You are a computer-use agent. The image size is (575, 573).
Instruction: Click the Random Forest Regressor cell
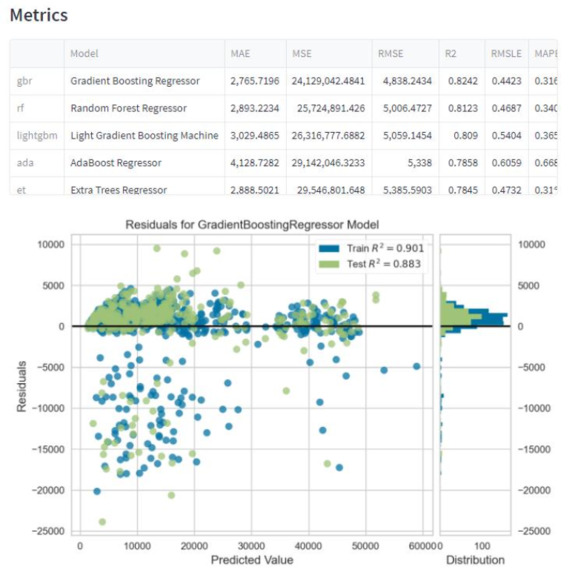click(144, 108)
